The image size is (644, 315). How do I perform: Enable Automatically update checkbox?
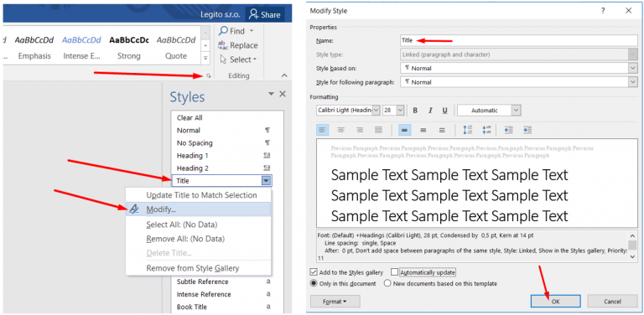tap(395, 272)
